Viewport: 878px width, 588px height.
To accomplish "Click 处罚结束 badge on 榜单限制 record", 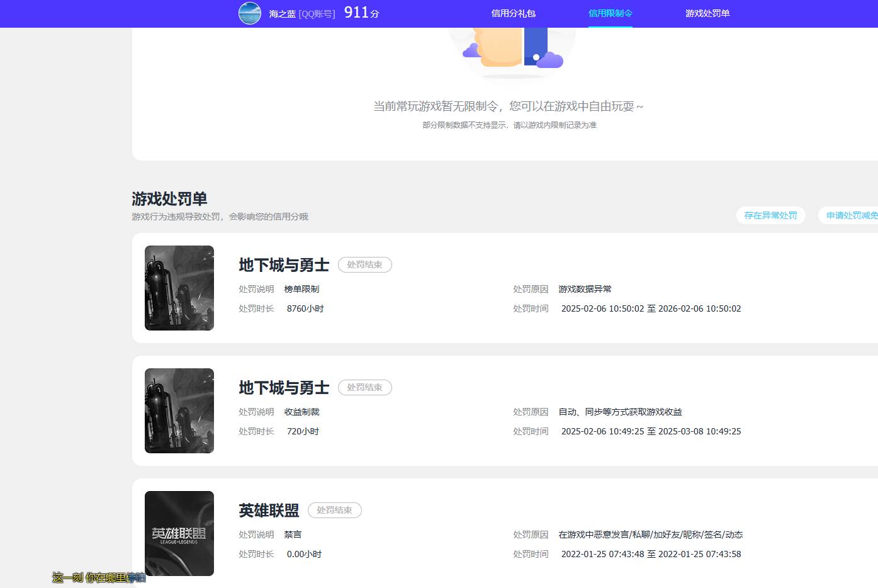I will click(364, 265).
